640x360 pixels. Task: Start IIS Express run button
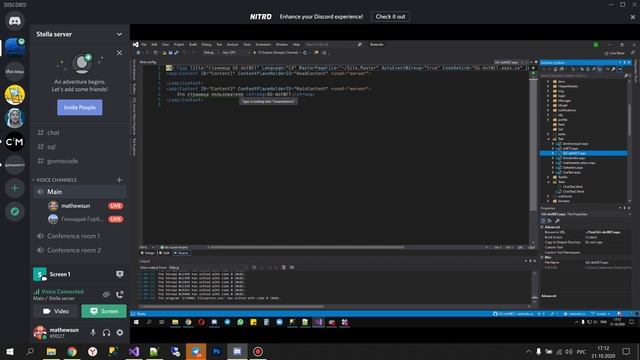[277, 53]
